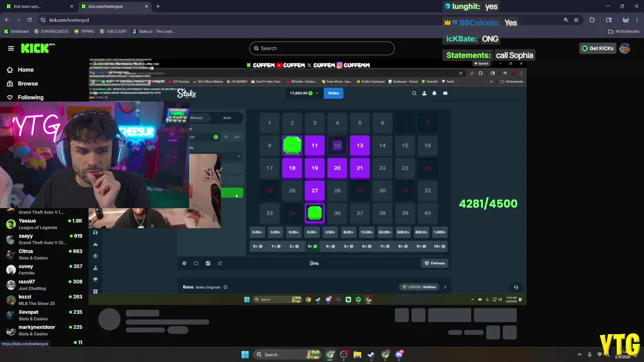Toggle Keno theatre mode icon
Viewport: 644px width, 362px height.
[196, 263]
